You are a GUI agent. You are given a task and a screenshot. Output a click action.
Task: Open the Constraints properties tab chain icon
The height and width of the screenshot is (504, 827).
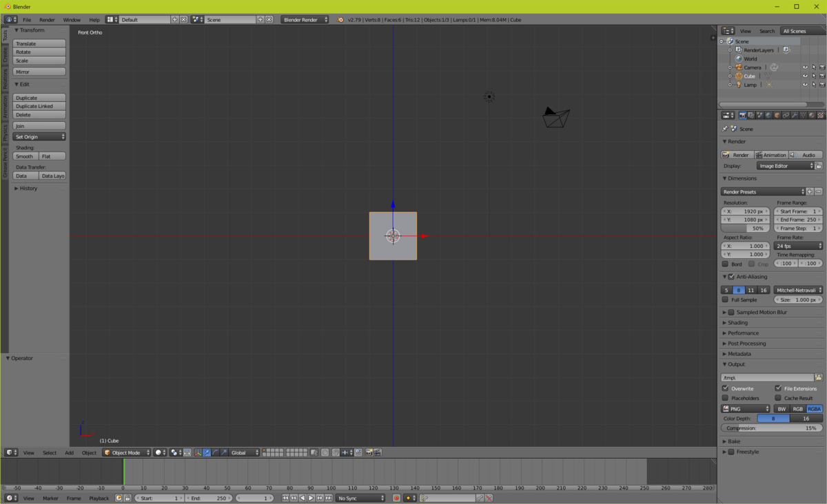click(x=786, y=115)
